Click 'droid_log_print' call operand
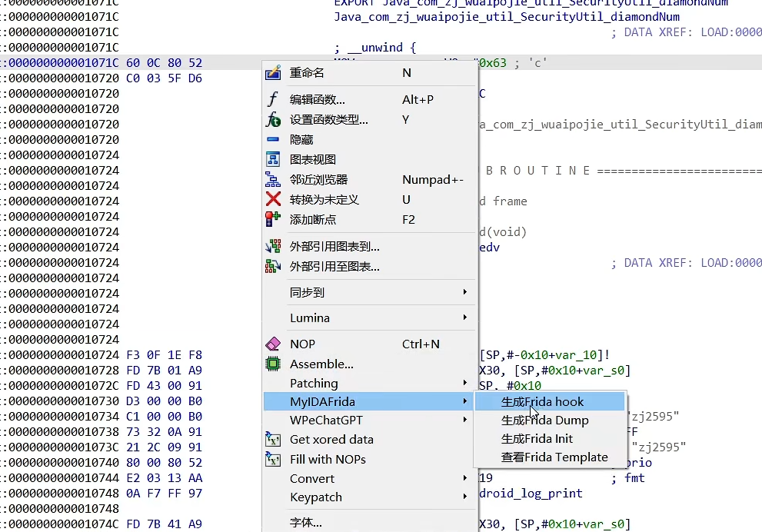762x532 pixels. coord(531,494)
